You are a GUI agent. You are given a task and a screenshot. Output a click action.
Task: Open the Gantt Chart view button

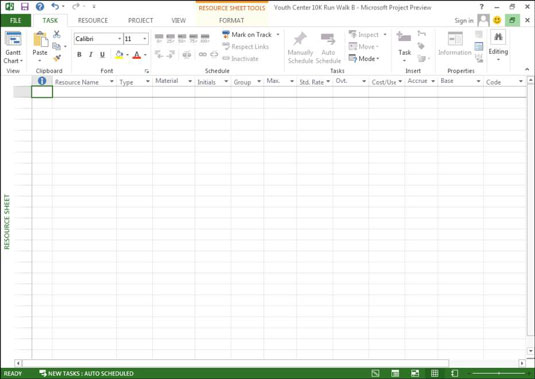click(x=13, y=47)
